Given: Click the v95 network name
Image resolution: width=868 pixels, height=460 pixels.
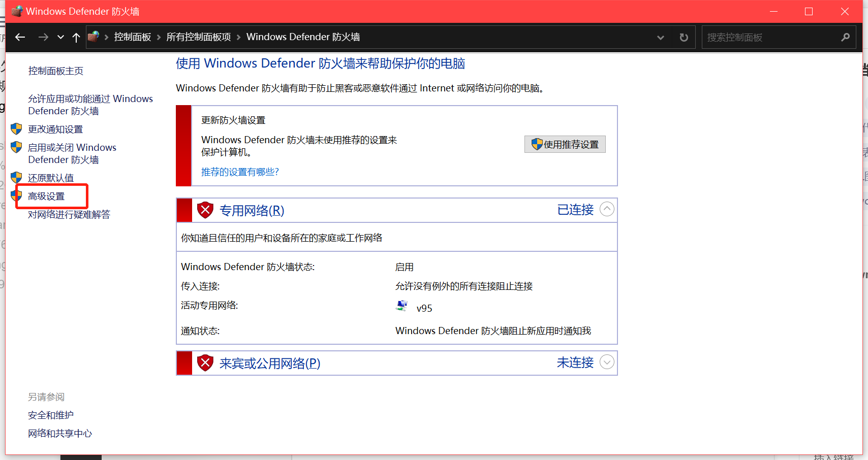Looking at the screenshot, I should [x=424, y=308].
